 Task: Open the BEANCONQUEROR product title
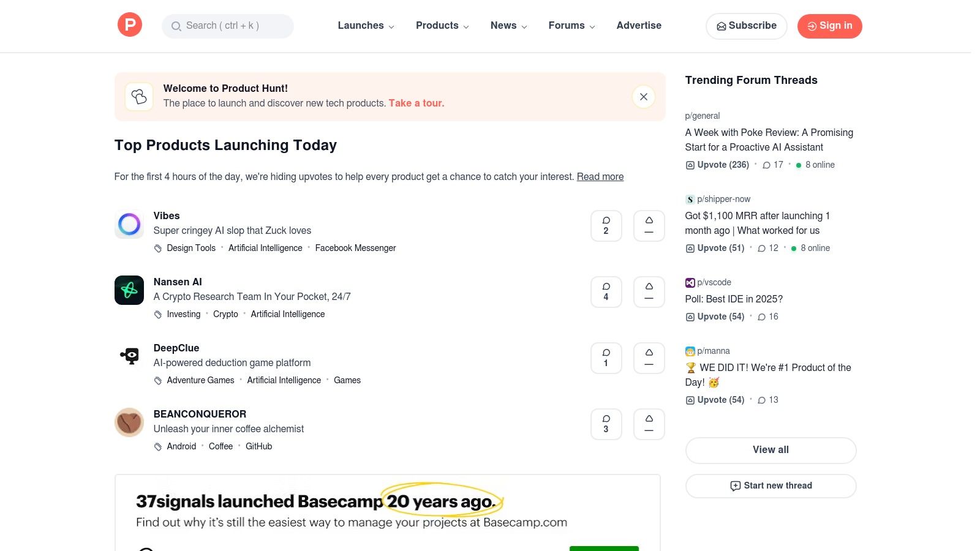pyautogui.click(x=200, y=414)
